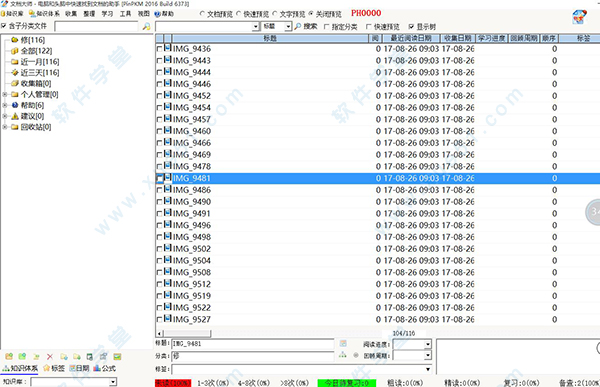Click the tree icon beside 分类 field
This screenshot has height=387, width=600.
pos(343,355)
